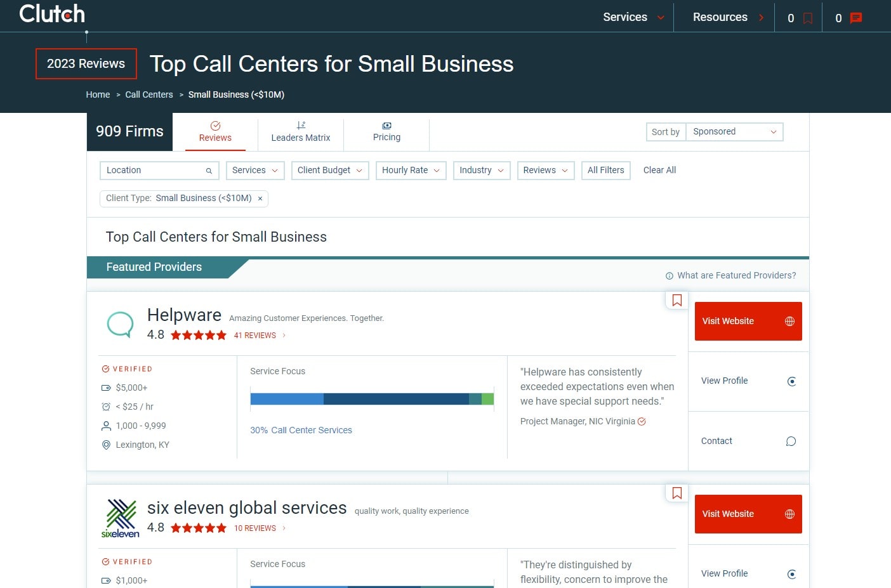Open the Industry filter dropdown
Image resolution: width=891 pixels, height=588 pixels.
click(x=482, y=171)
